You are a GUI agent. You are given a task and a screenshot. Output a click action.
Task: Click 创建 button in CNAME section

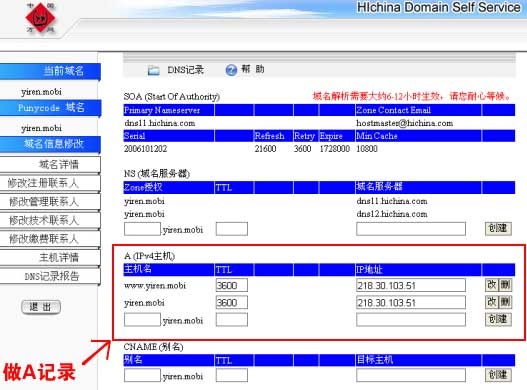498,375
